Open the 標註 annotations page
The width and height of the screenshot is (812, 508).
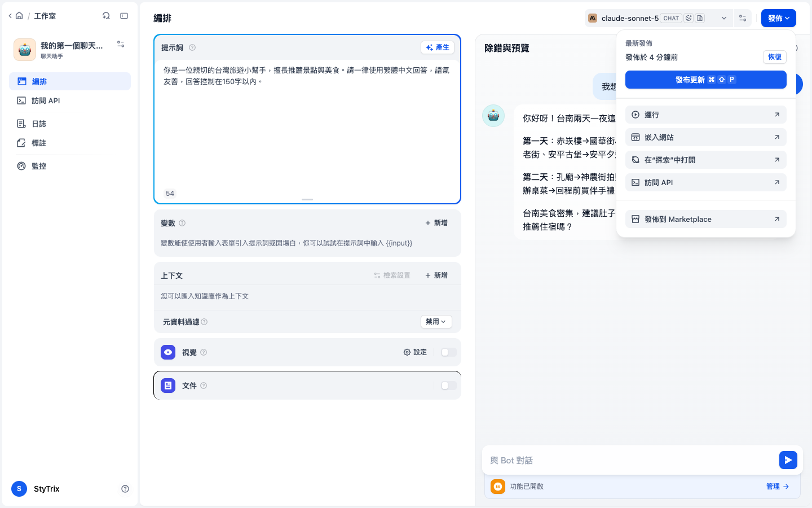tap(70, 143)
